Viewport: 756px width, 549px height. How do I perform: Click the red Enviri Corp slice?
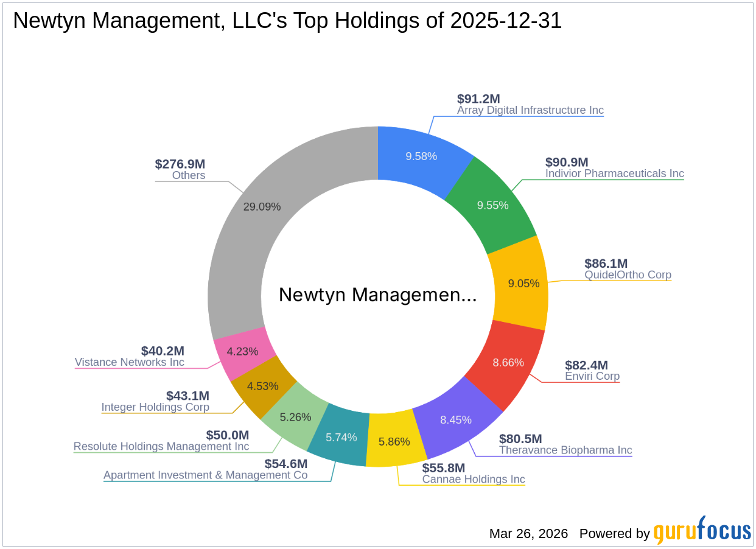pyautogui.click(x=507, y=362)
